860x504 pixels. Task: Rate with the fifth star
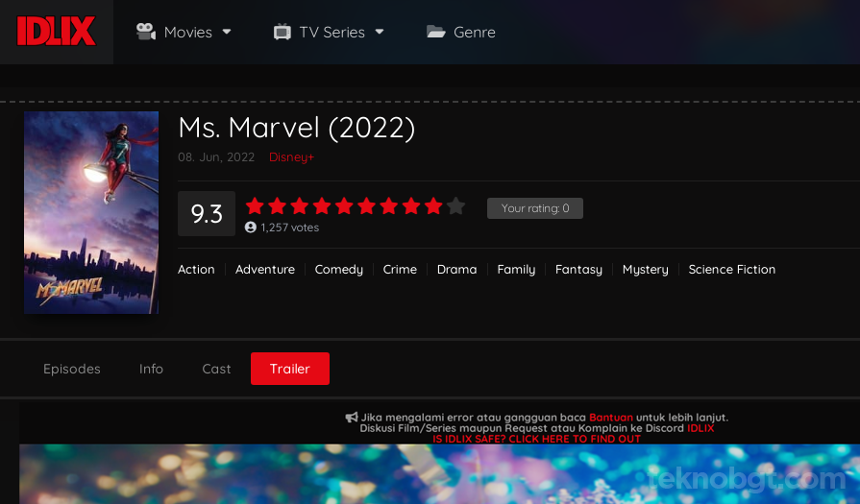pos(344,206)
